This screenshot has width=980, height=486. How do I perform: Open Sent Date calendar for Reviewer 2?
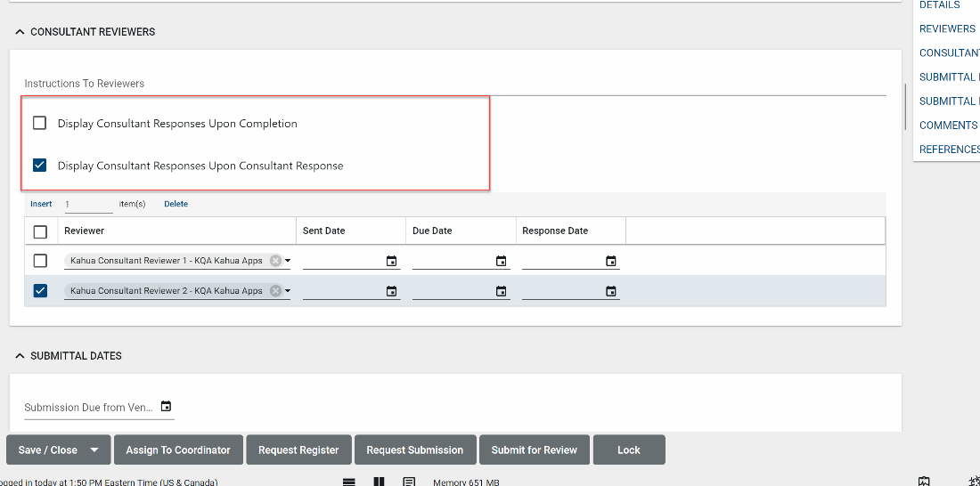click(391, 291)
